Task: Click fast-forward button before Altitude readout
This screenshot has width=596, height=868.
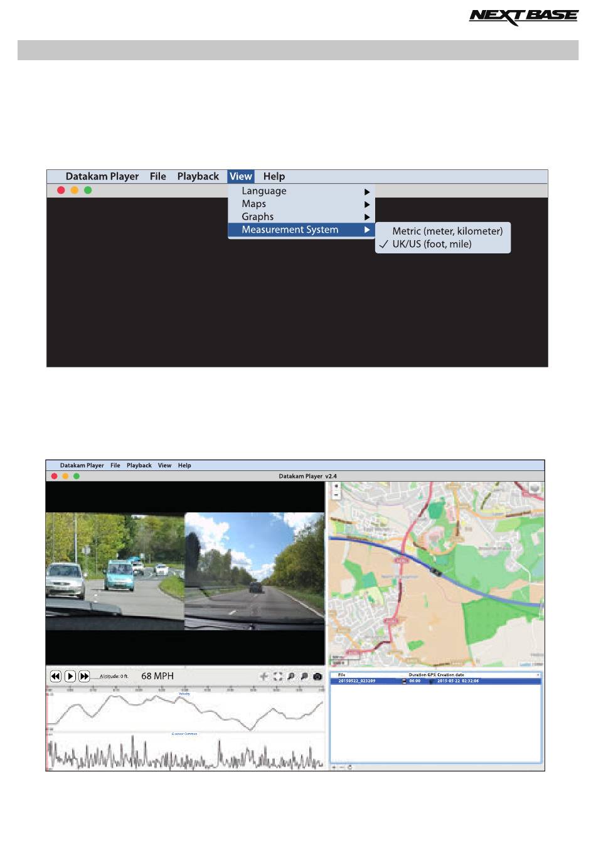Action: [84, 676]
